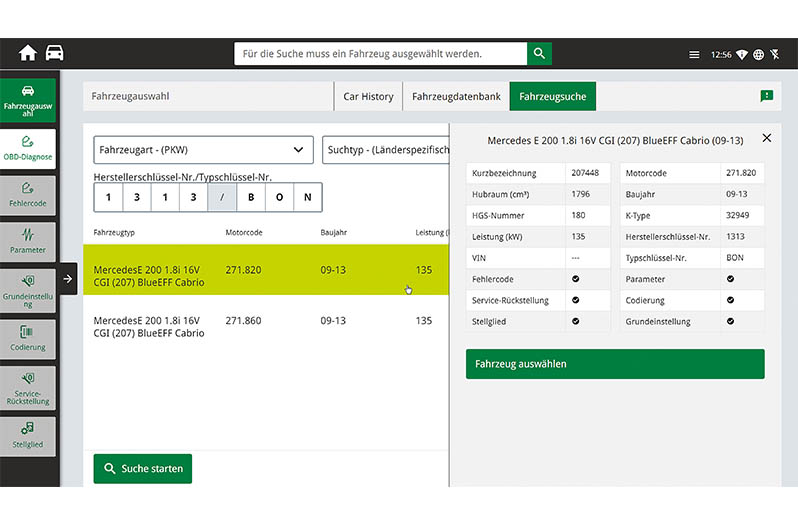Image resolution: width=798 pixels, height=525 pixels.
Task: Expand the Fahrzeugart (PKW) dropdown
Action: (x=203, y=150)
